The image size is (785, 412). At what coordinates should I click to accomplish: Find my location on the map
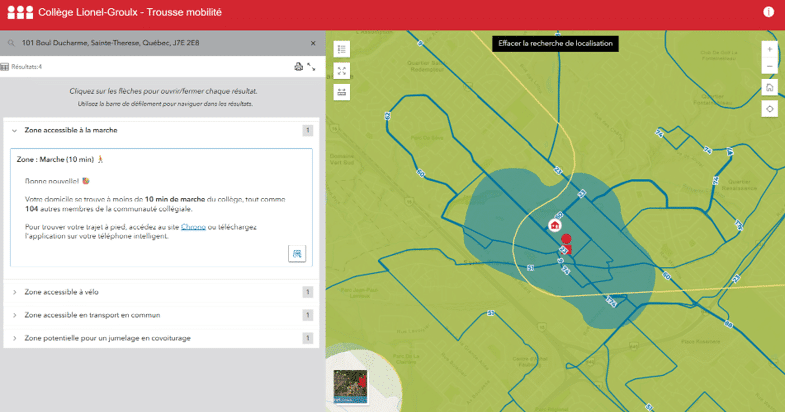[769, 109]
